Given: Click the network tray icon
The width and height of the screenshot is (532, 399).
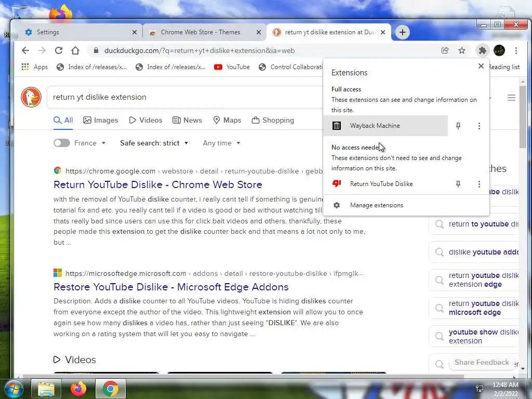Looking at the screenshot, I should point(480,389).
